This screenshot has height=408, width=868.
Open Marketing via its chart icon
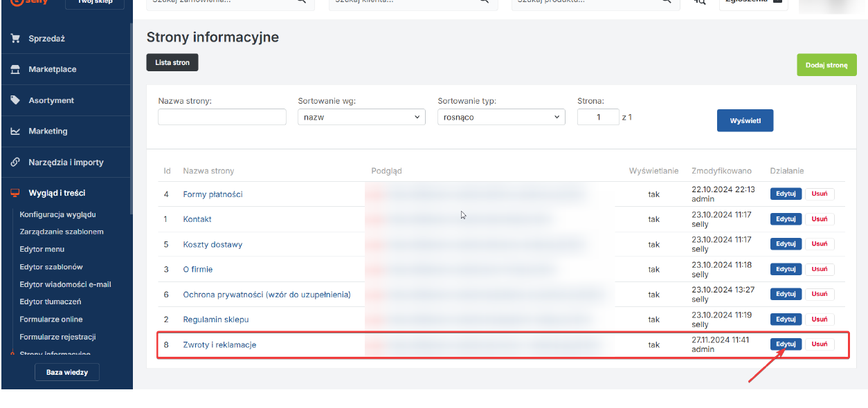(15, 131)
